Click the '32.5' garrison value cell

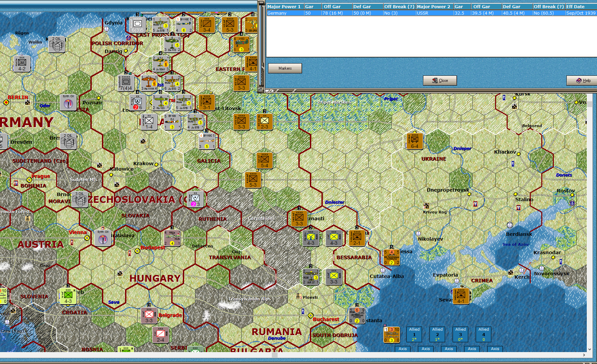[462, 13]
